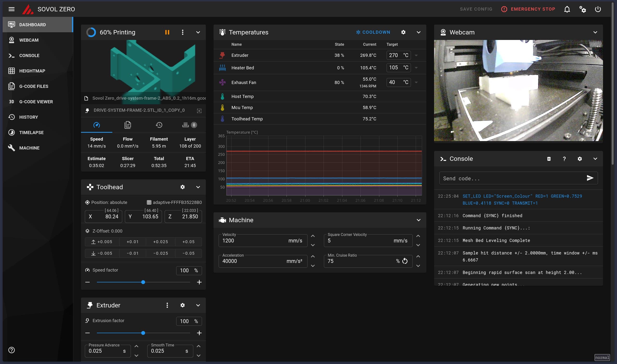Increase the Pressure Advance value
617x364 pixels.
136,346
